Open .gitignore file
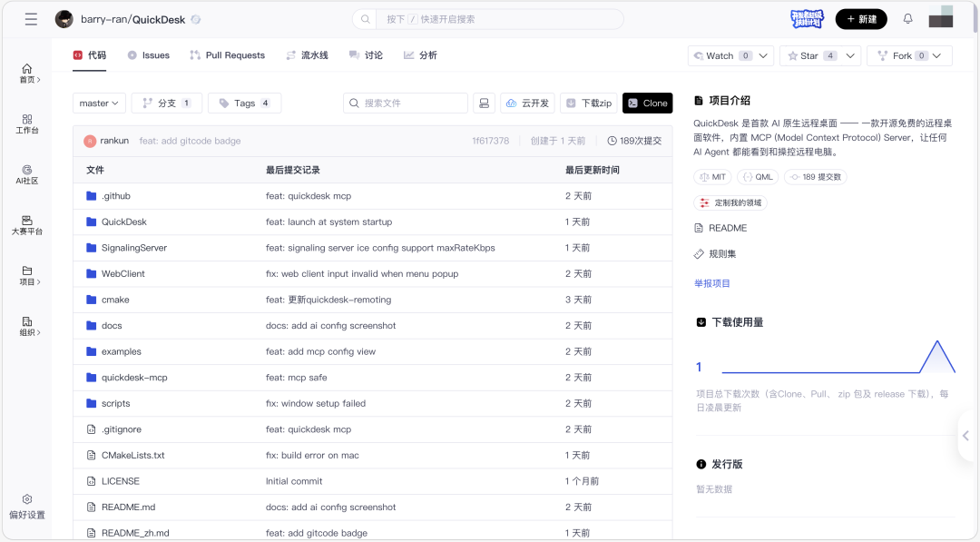The height and width of the screenshot is (542, 980). click(122, 429)
